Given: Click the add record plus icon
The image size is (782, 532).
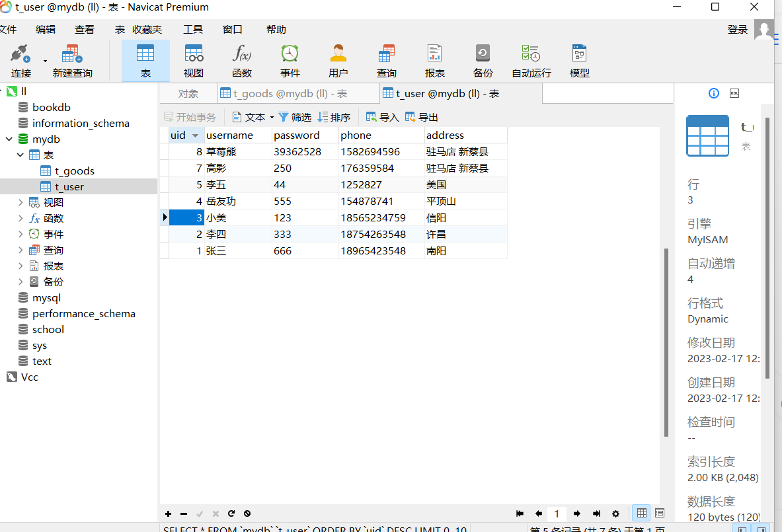Looking at the screenshot, I should [168, 513].
